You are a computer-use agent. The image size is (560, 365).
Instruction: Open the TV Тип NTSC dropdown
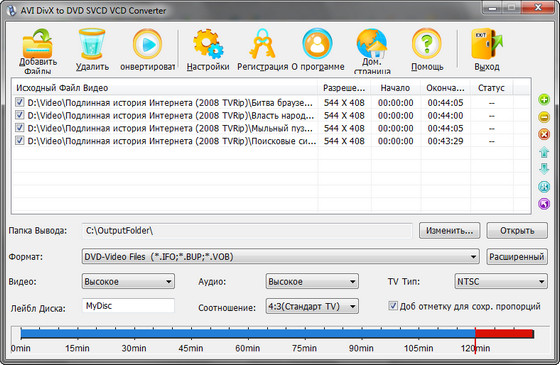(x=501, y=281)
